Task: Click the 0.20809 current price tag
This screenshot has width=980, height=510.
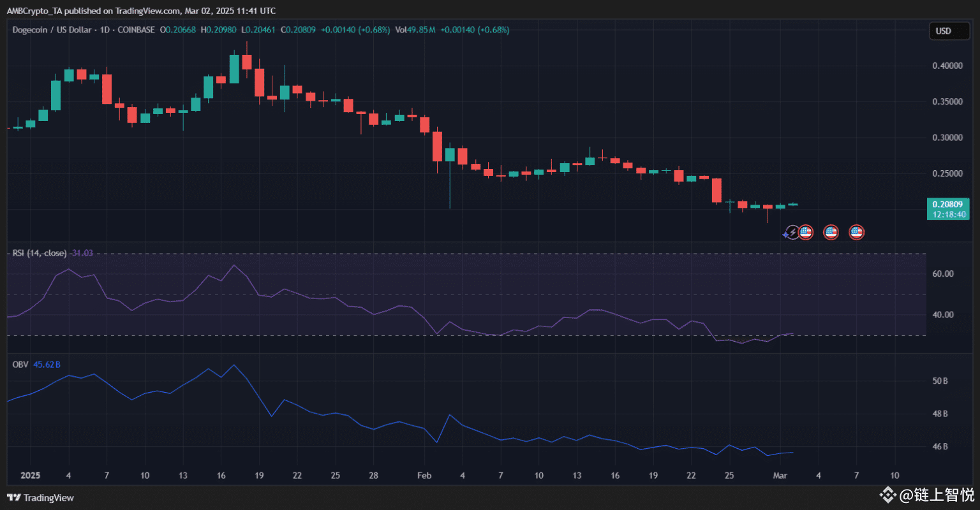Action: 949,204
